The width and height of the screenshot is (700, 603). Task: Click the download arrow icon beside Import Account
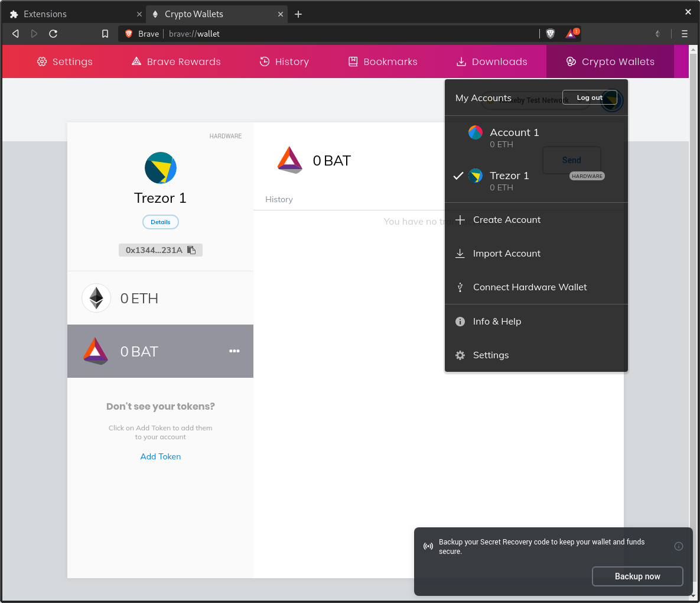click(x=460, y=253)
